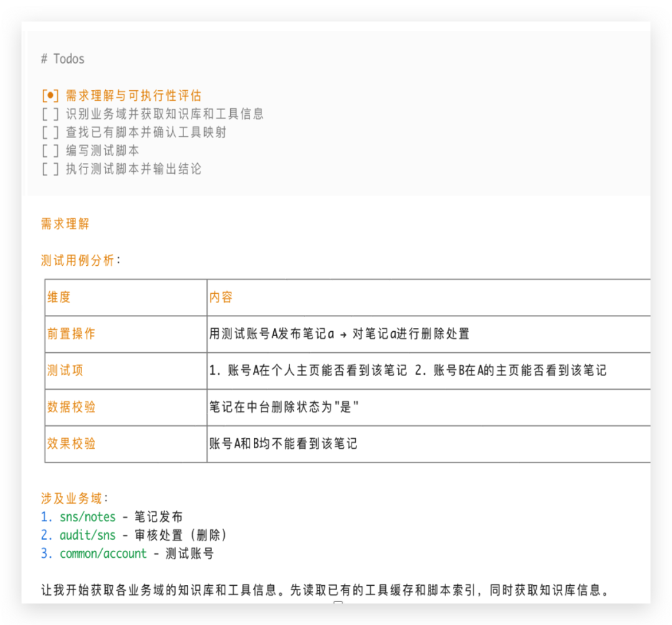Click the 需求理解 section heading

pos(65,223)
